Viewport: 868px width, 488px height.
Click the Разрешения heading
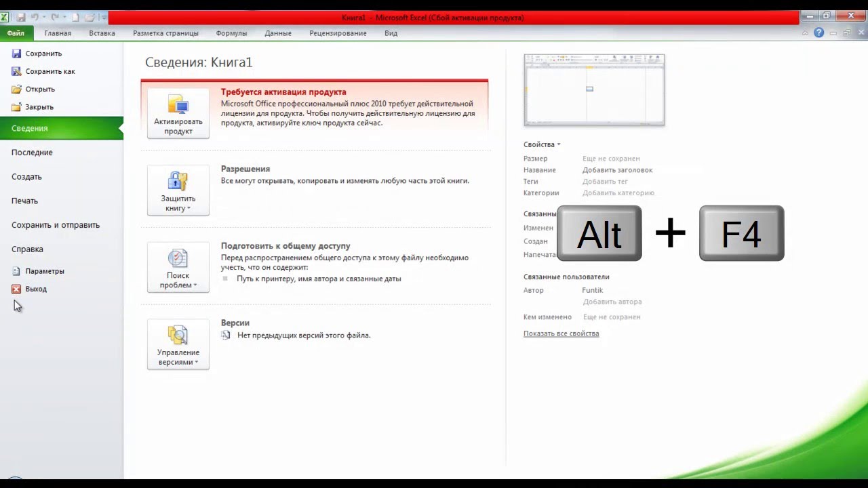(x=245, y=169)
